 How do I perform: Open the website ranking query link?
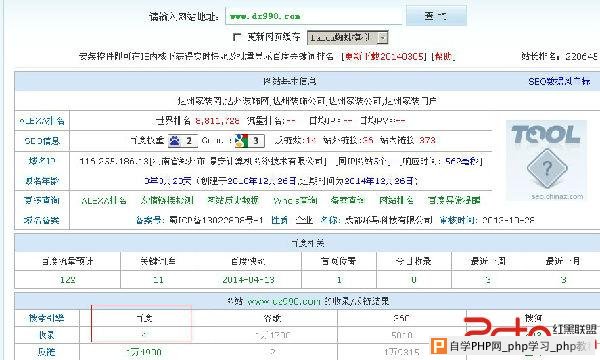click(396, 200)
